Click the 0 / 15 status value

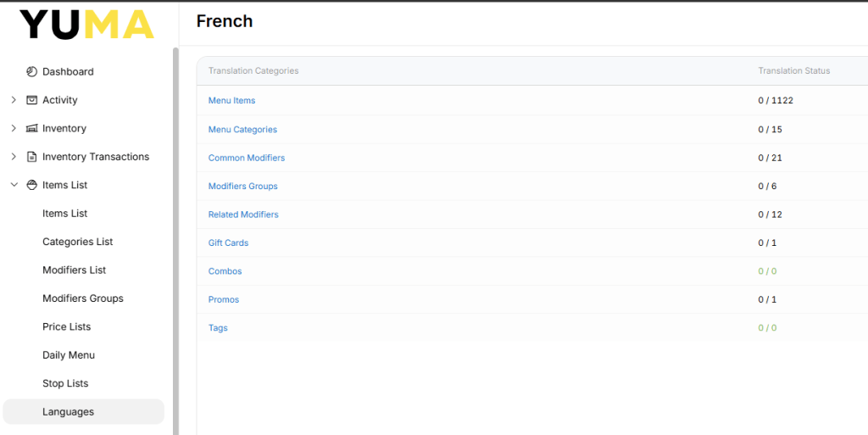(770, 130)
